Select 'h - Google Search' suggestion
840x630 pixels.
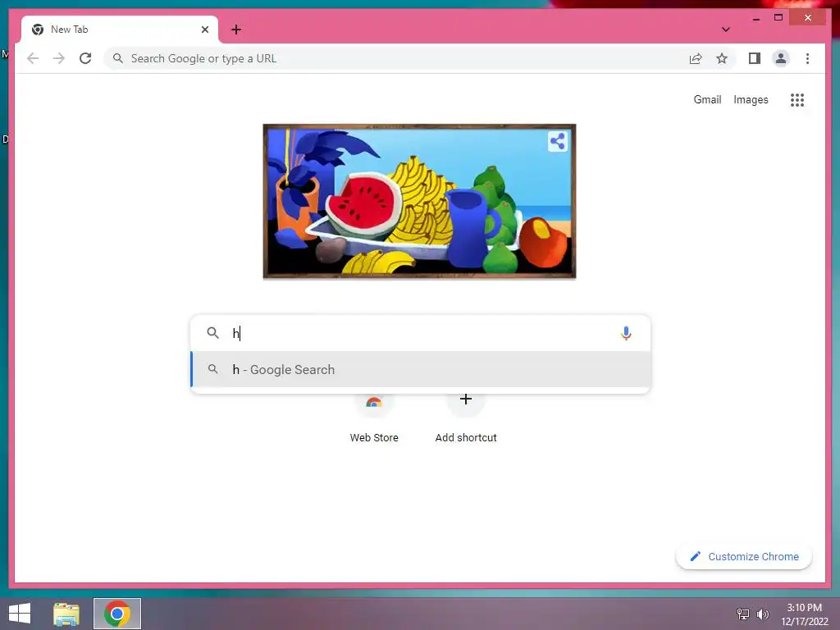click(421, 369)
